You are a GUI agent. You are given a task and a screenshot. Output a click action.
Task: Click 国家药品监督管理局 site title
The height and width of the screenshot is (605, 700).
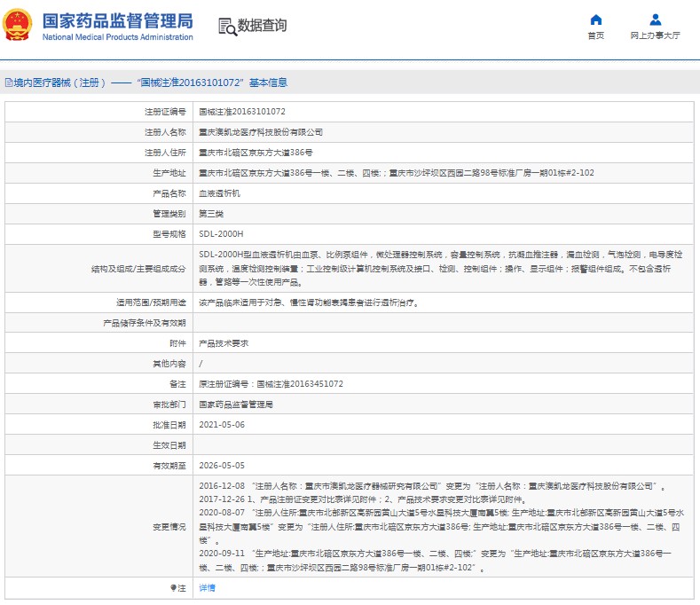point(118,20)
